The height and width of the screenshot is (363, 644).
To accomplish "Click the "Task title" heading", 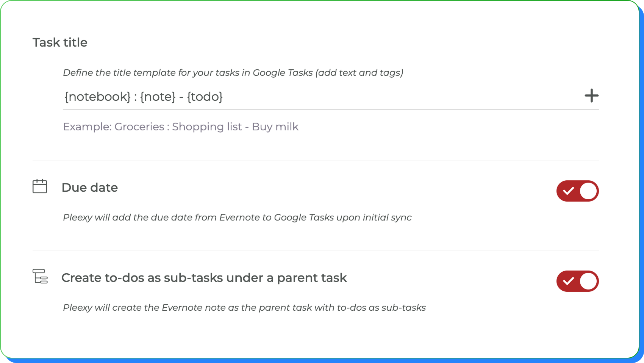I will [60, 42].
